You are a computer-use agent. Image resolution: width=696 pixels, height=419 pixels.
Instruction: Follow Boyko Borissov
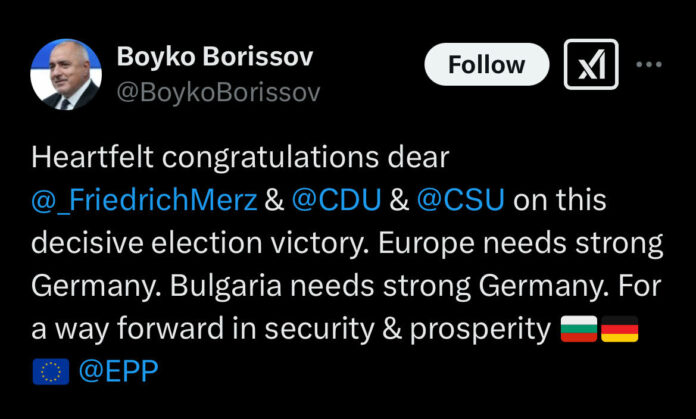pos(486,65)
